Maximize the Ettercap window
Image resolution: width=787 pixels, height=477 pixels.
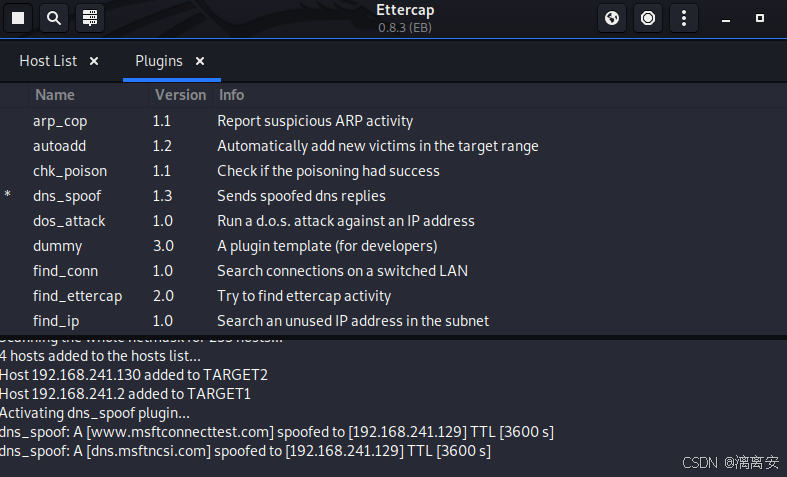pos(760,18)
